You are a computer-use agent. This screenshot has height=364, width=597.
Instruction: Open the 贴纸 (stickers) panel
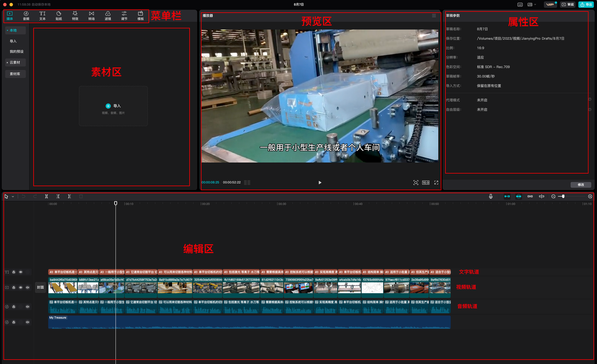click(59, 16)
